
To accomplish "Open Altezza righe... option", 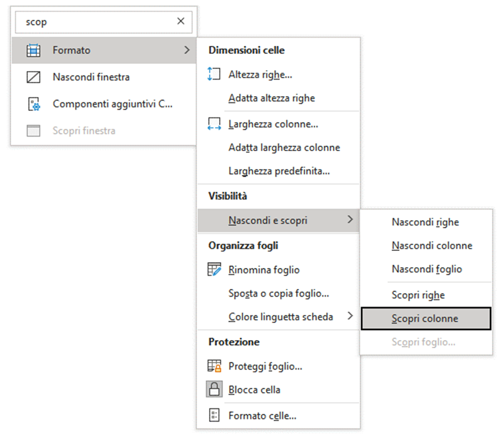I will tap(278, 75).
